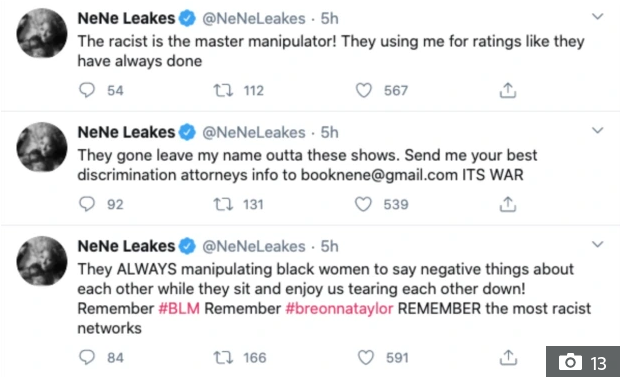Retweet the tweet with 131 retweets
620x377 pixels.
pos(223,204)
